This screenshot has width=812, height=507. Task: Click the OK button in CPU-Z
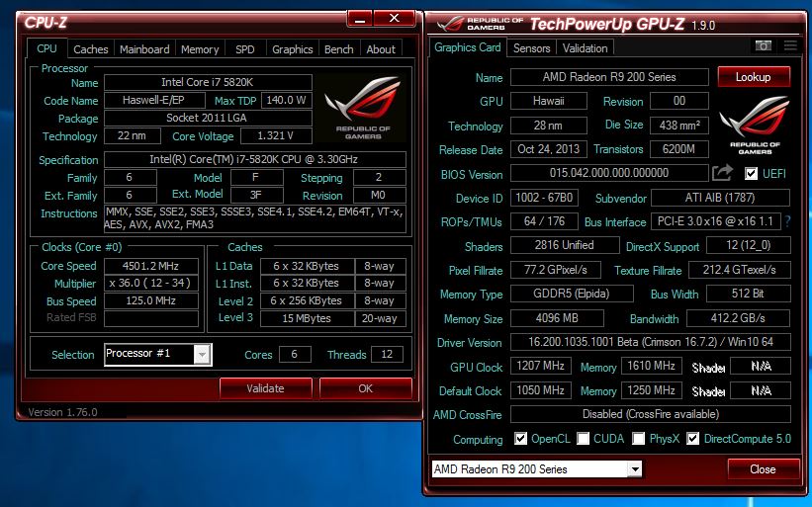[366, 388]
